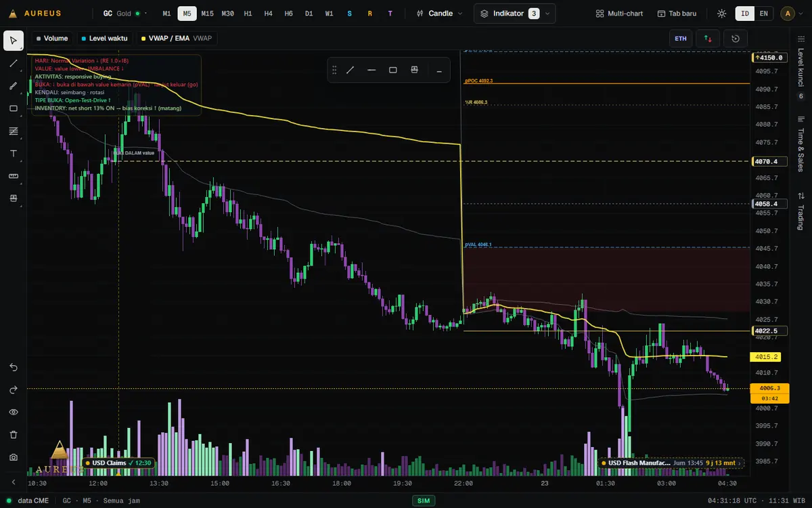This screenshot has height=508, width=812.
Task: Click the 4022.5 price level label
Action: pos(771,331)
